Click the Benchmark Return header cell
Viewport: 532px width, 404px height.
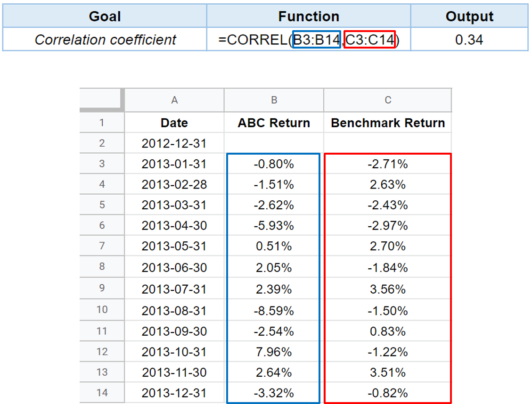coord(387,123)
